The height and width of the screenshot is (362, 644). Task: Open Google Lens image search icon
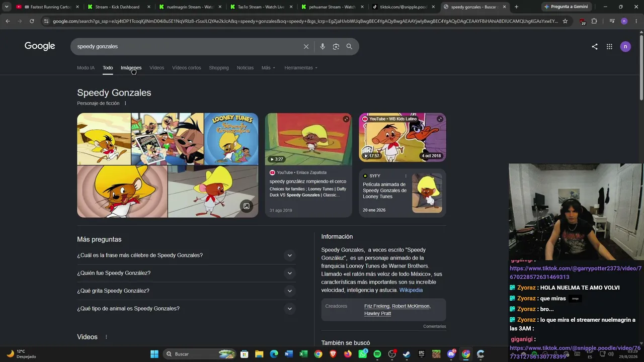336,46
